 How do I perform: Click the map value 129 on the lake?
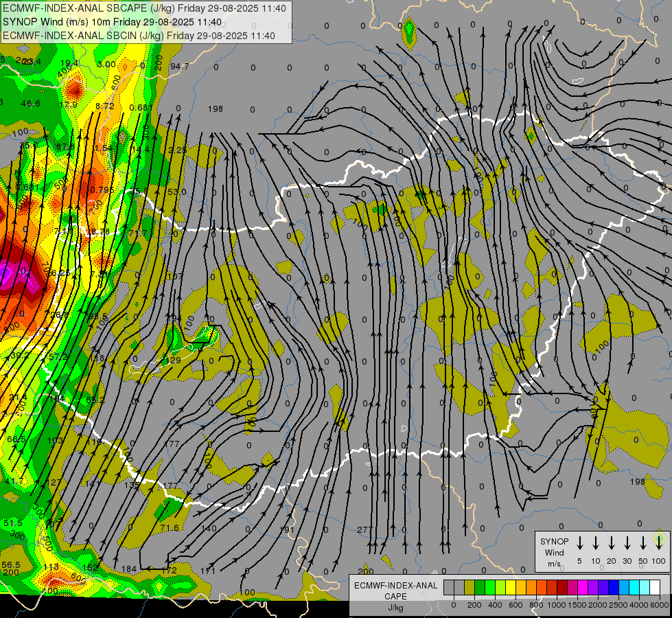[173, 360]
